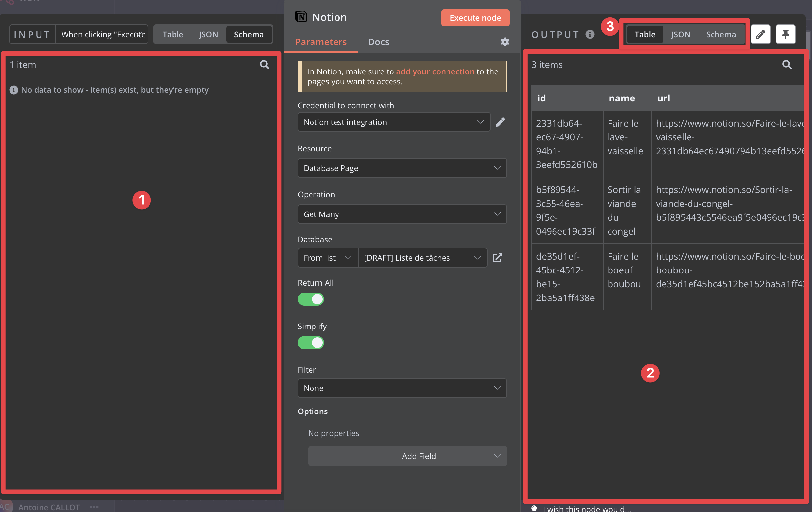The height and width of the screenshot is (512, 812).
Task: Click the search icon in input panel
Action: (264, 65)
